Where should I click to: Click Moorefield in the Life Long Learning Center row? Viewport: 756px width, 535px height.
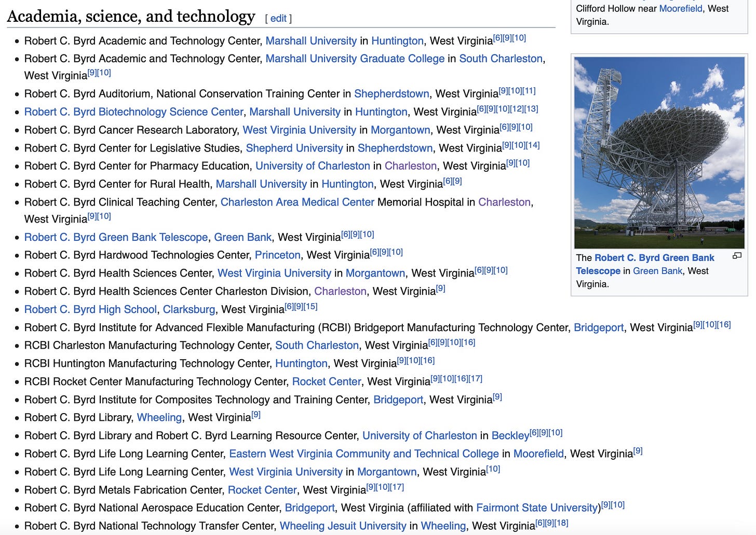pyautogui.click(x=538, y=454)
